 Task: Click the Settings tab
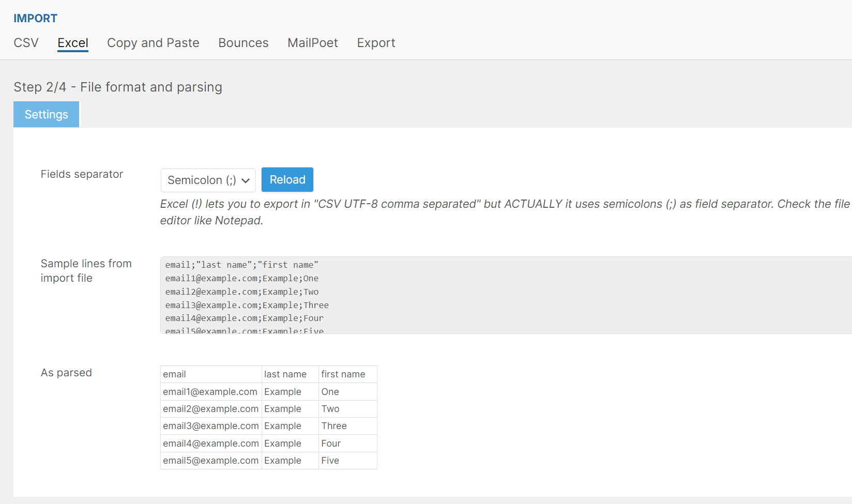(x=46, y=114)
